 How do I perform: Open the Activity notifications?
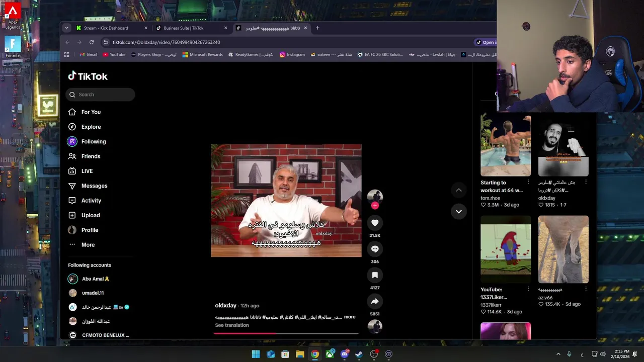[x=85, y=200]
